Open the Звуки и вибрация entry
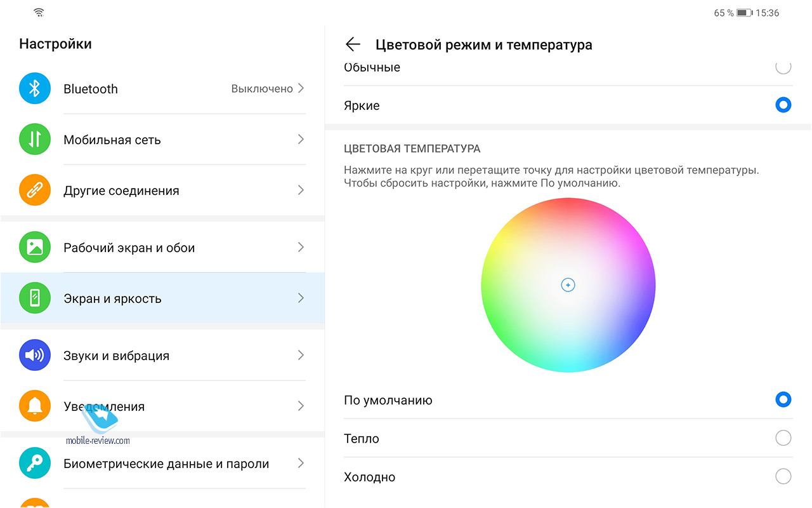This screenshot has width=812, height=508. [x=162, y=355]
